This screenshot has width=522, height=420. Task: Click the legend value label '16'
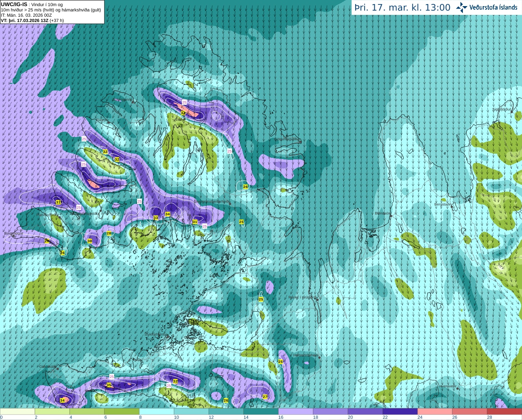coord(281,417)
